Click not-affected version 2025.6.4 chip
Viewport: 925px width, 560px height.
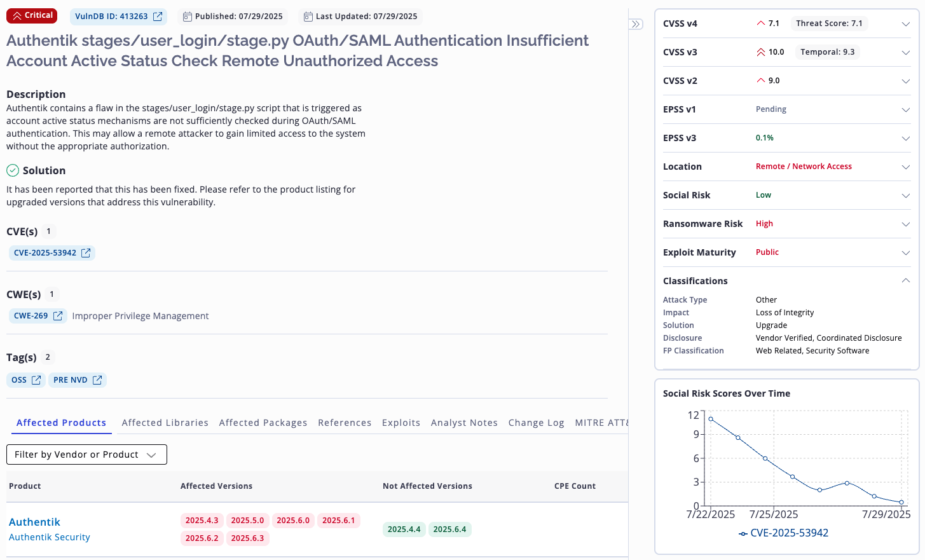pos(450,529)
